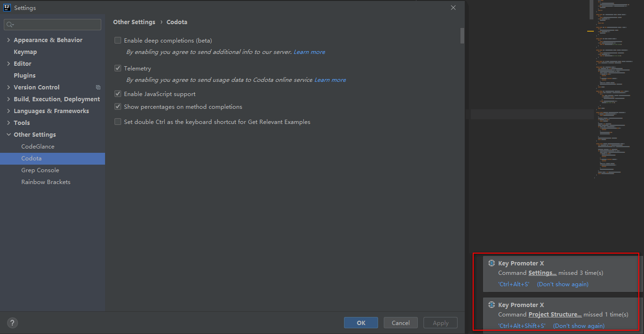Focus the settings search input field

(53, 25)
